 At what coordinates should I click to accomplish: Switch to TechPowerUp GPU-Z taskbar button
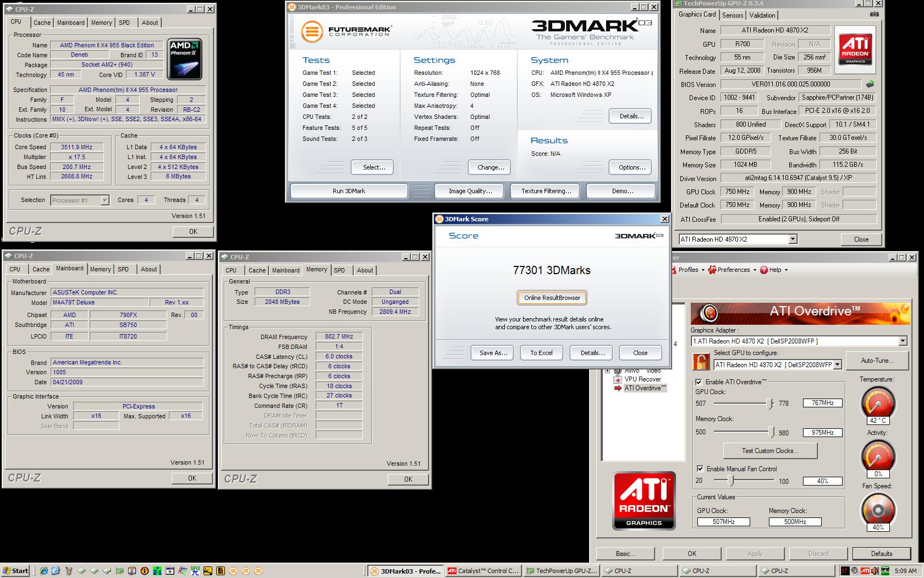pyautogui.click(x=562, y=571)
